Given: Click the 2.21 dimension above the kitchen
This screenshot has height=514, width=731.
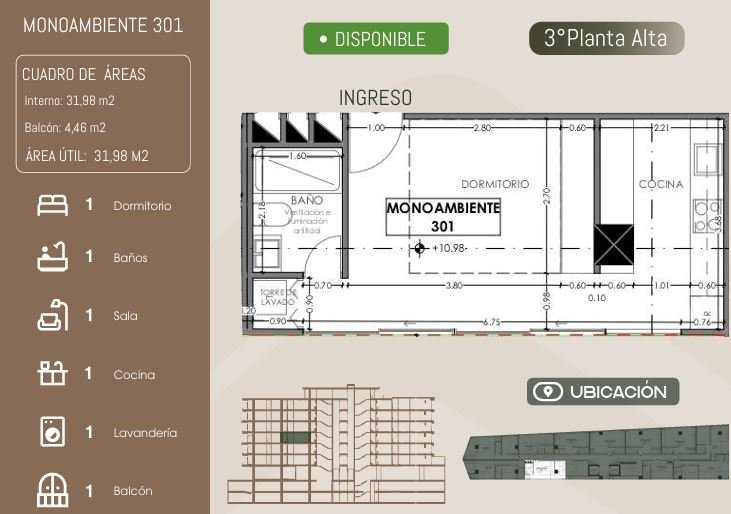Looking at the screenshot, I should 662,127.
